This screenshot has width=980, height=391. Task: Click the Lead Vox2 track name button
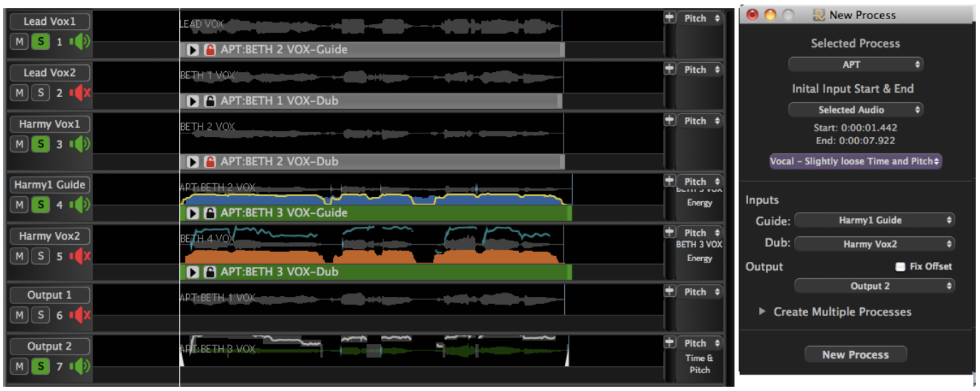(49, 73)
